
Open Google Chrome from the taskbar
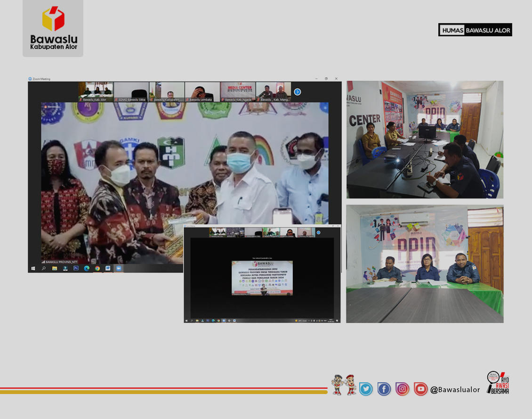[x=97, y=268]
